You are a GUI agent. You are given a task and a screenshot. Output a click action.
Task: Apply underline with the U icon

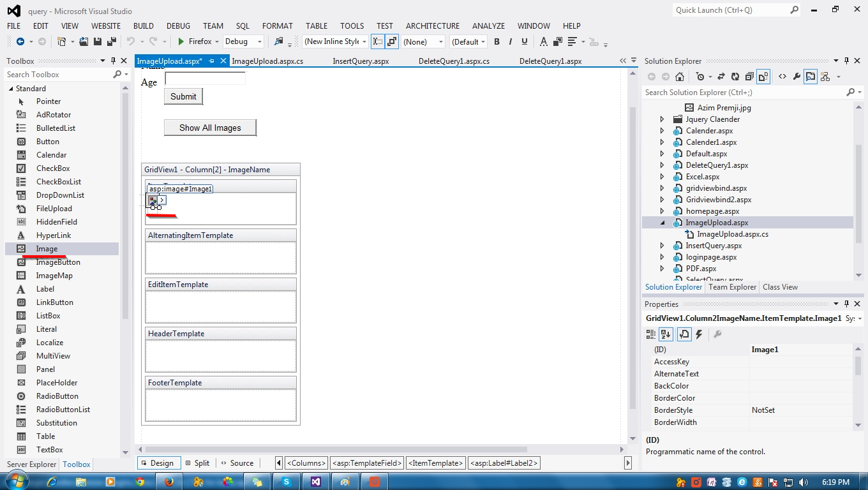pos(525,41)
